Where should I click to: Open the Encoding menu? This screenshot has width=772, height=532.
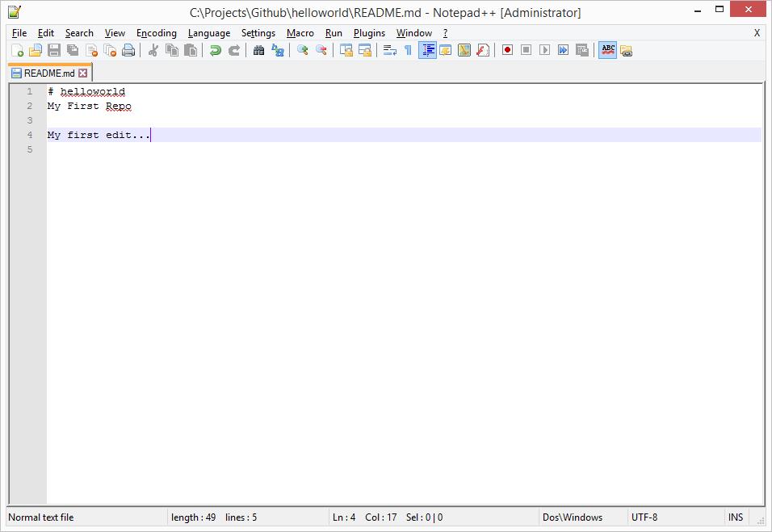pos(157,33)
